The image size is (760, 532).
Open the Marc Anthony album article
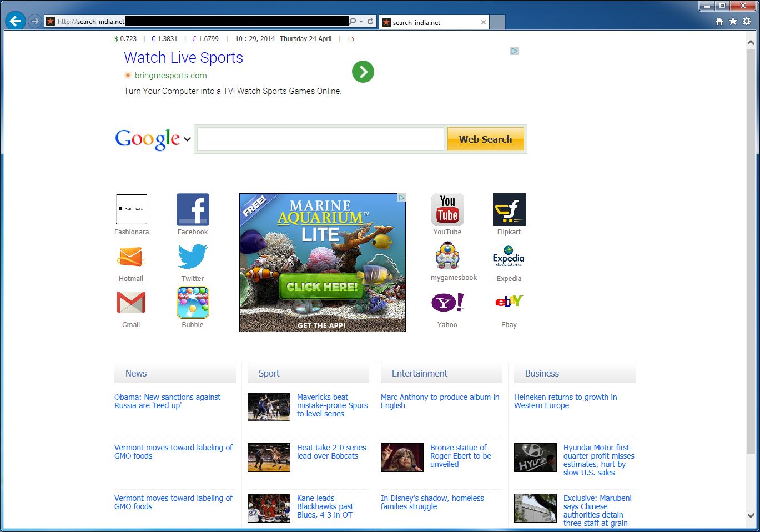click(x=440, y=401)
